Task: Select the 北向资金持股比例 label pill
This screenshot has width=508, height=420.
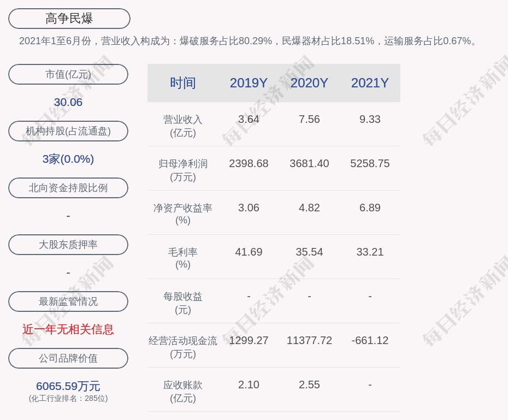Action: pos(68,188)
